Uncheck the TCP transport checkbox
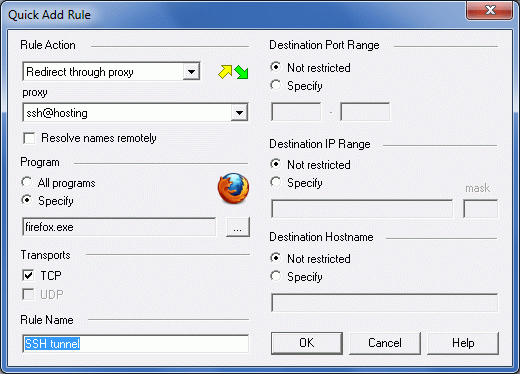Screen dimensions: 520x374 [28, 275]
